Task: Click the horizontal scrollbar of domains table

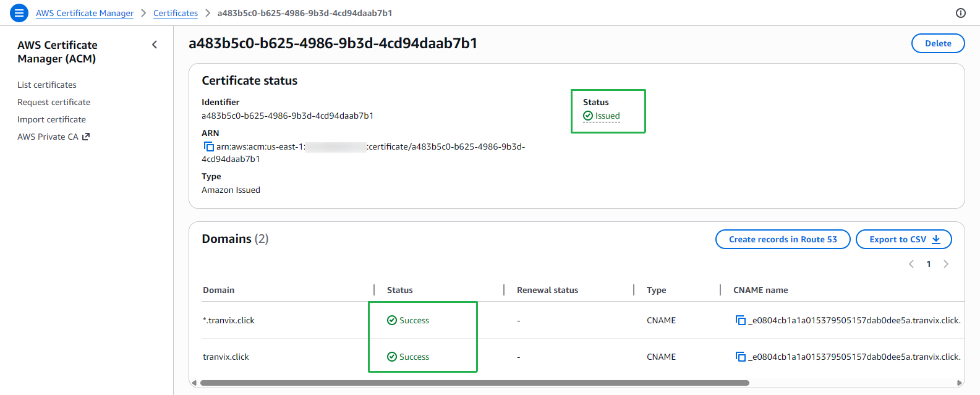Action: pyautogui.click(x=474, y=383)
